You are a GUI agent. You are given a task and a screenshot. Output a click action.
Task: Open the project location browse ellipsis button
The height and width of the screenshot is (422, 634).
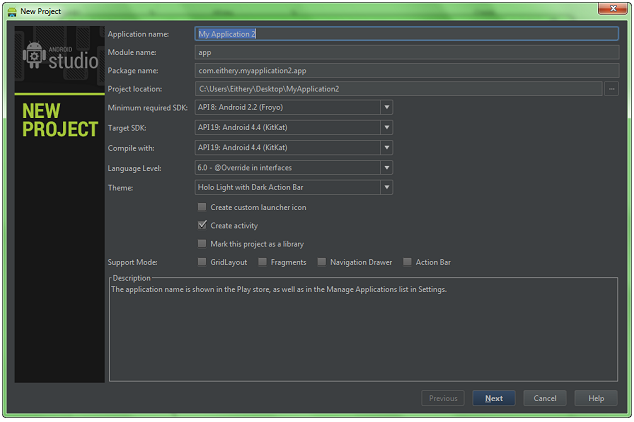pyautogui.click(x=611, y=89)
